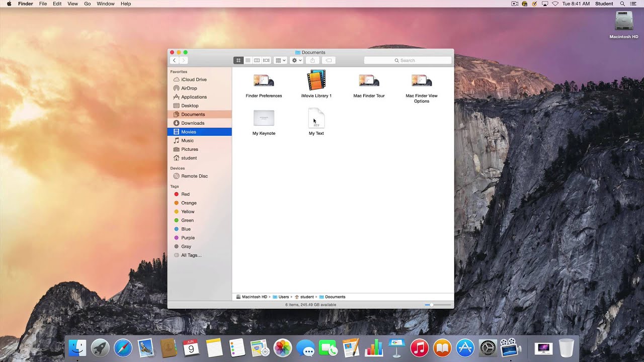This screenshot has height=362, width=644.
Task: Open the Arrange items dropdown
Action: tap(280, 60)
